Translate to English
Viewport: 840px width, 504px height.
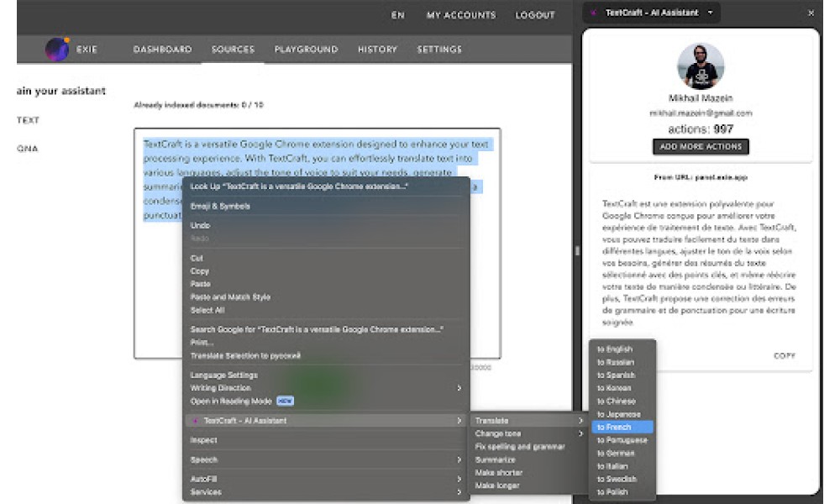[622, 349]
